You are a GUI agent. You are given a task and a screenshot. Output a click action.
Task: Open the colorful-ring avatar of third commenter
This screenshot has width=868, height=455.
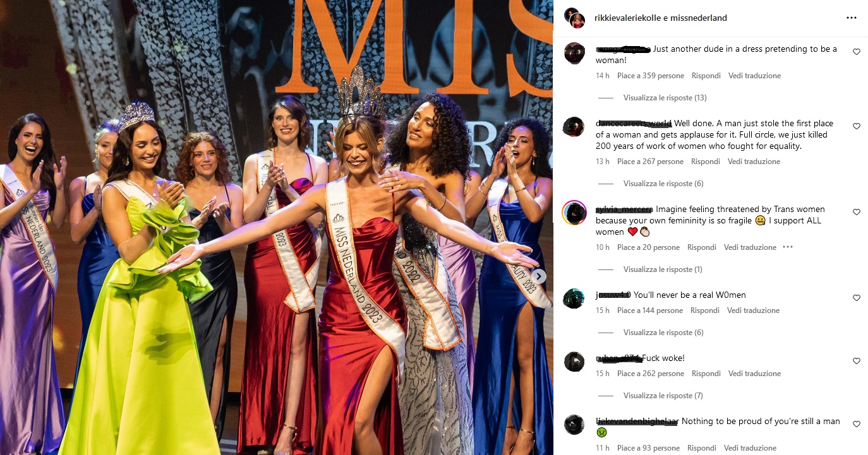(574, 212)
